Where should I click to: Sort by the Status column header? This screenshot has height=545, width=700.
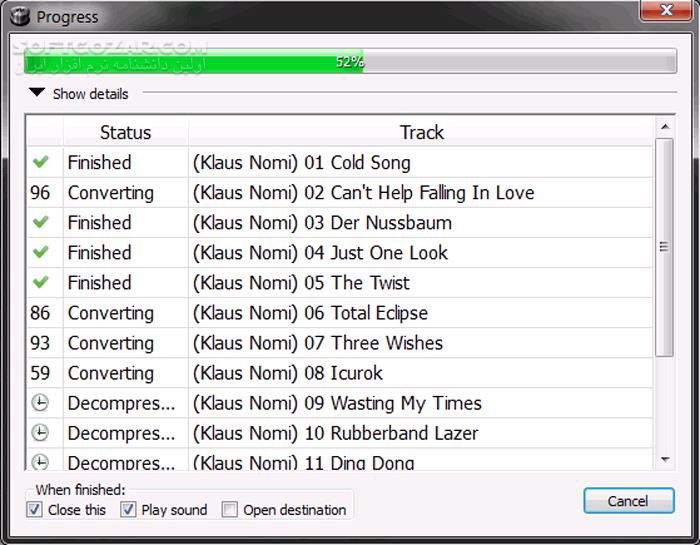pyautogui.click(x=125, y=132)
